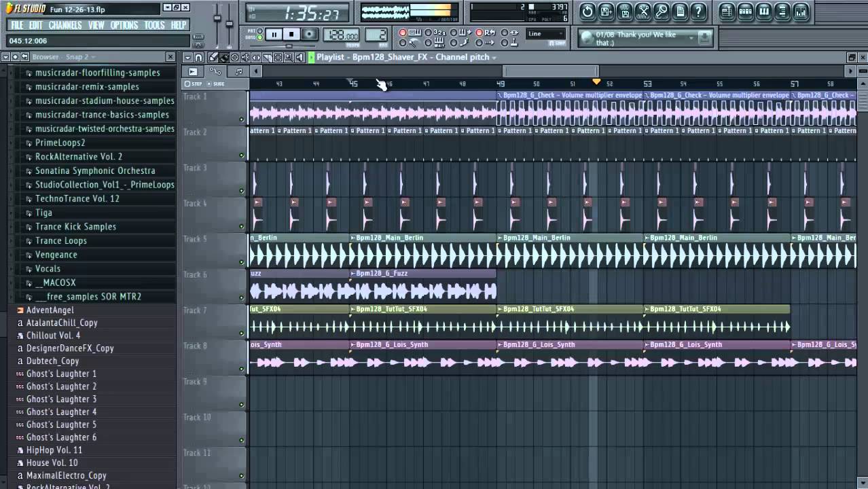Expand the PrimeLoops2 folder in browser
The image size is (868, 489).
[x=60, y=143]
